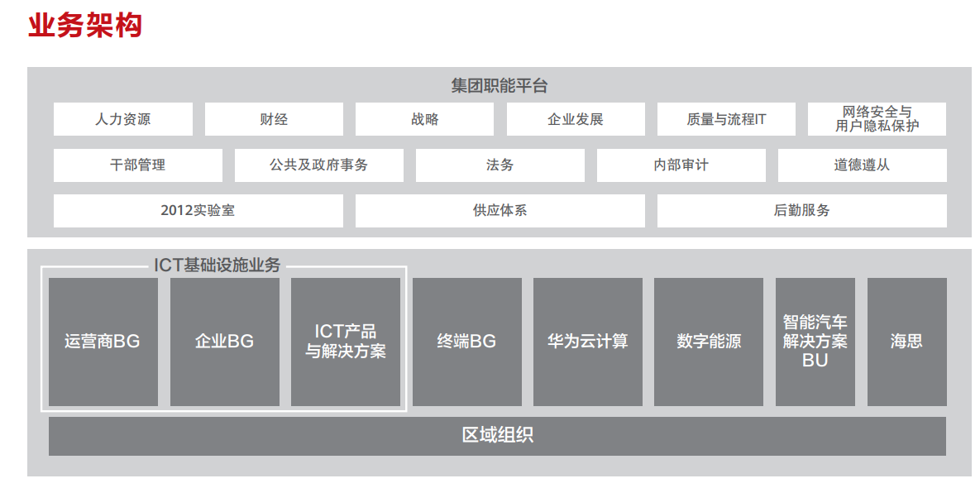Click the ICT产品与解决方案 block
The image size is (980, 488).
346,342
